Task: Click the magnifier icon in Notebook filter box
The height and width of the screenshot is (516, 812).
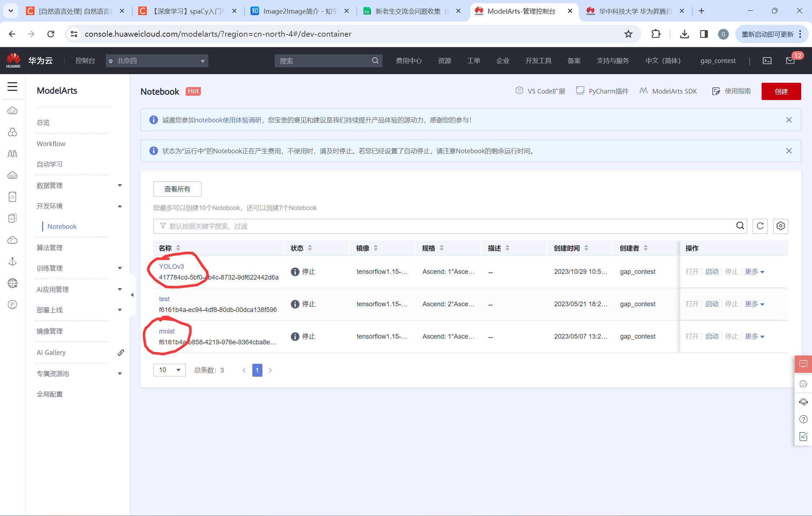Action: click(740, 226)
